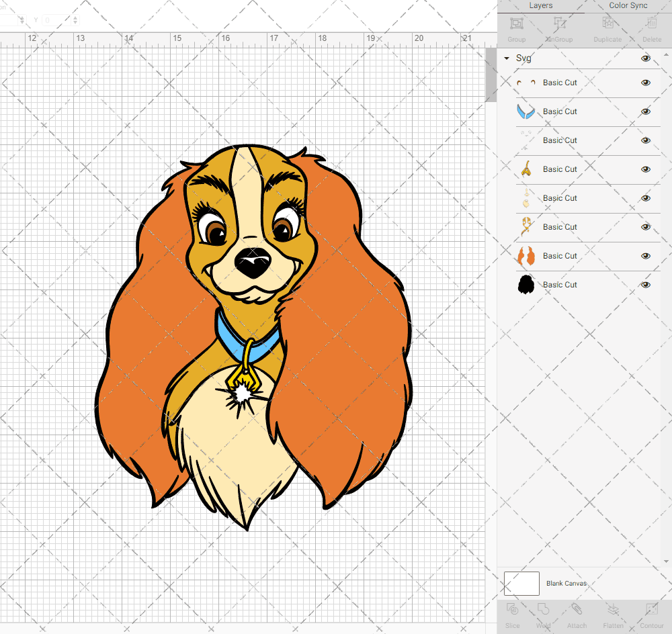This screenshot has height=634, width=672.
Task: Select the cream fur layer thumbnail
Action: coord(526,198)
